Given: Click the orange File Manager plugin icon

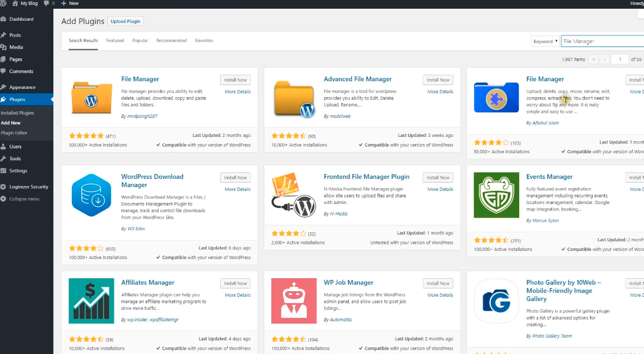Looking at the screenshot, I should (x=92, y=98).
